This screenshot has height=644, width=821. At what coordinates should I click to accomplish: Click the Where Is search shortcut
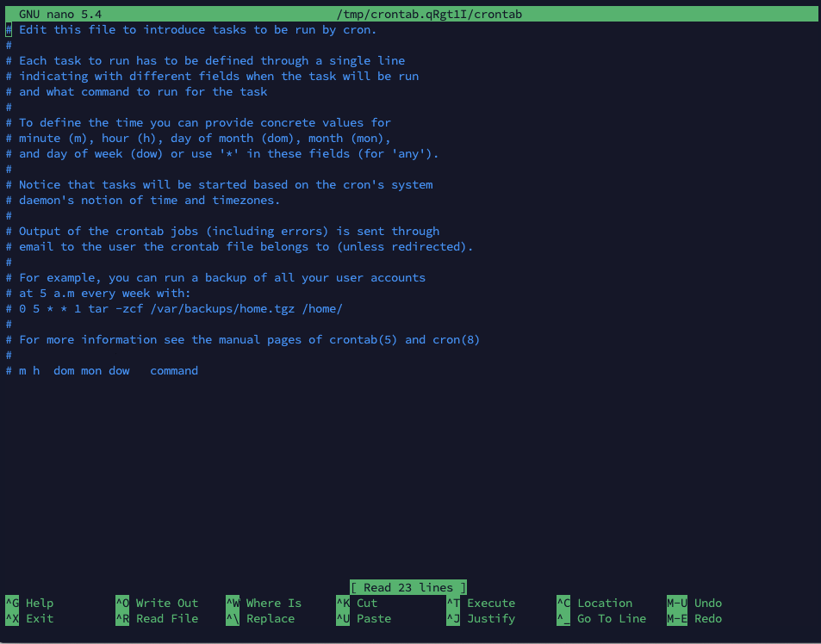click(273, 604)
